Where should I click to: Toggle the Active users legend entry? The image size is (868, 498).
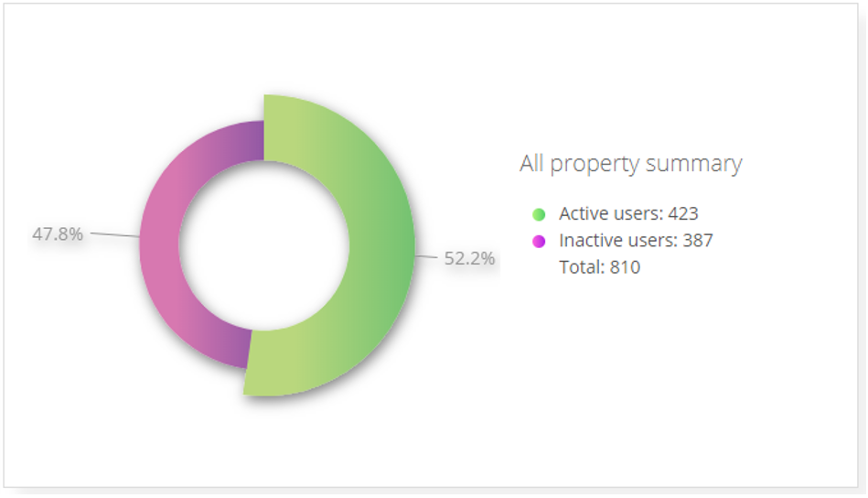click(615, 213)
